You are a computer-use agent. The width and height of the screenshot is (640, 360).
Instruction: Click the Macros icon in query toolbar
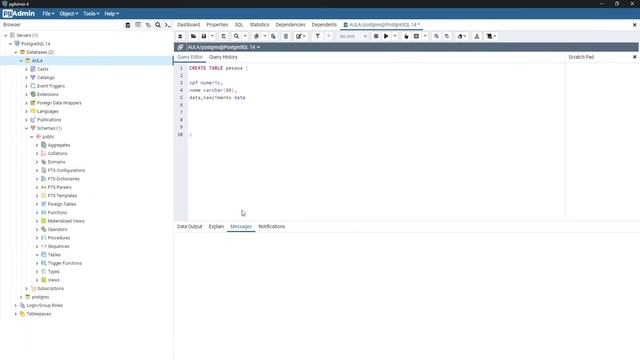[x=490, y=36]
